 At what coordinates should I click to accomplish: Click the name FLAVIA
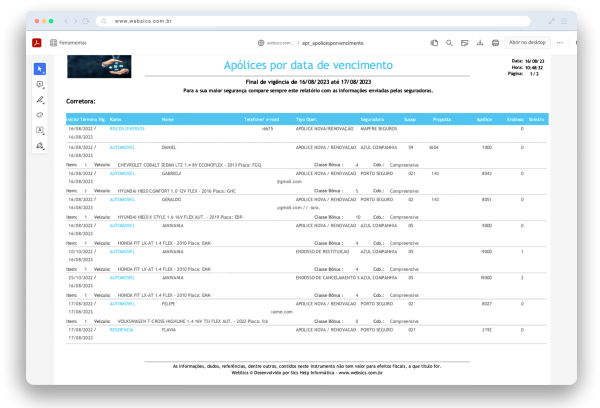click(x=169, y=330)
